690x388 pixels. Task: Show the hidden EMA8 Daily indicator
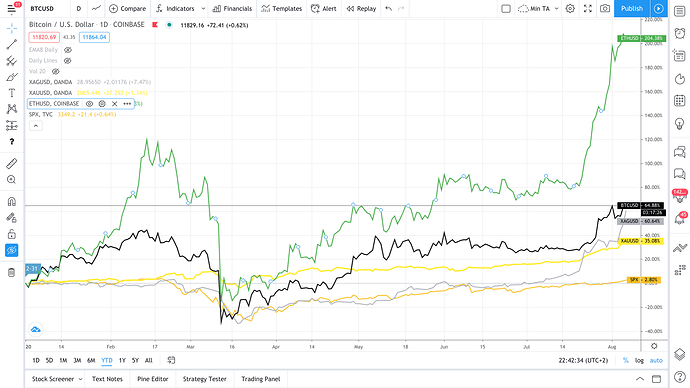point(68,50)
